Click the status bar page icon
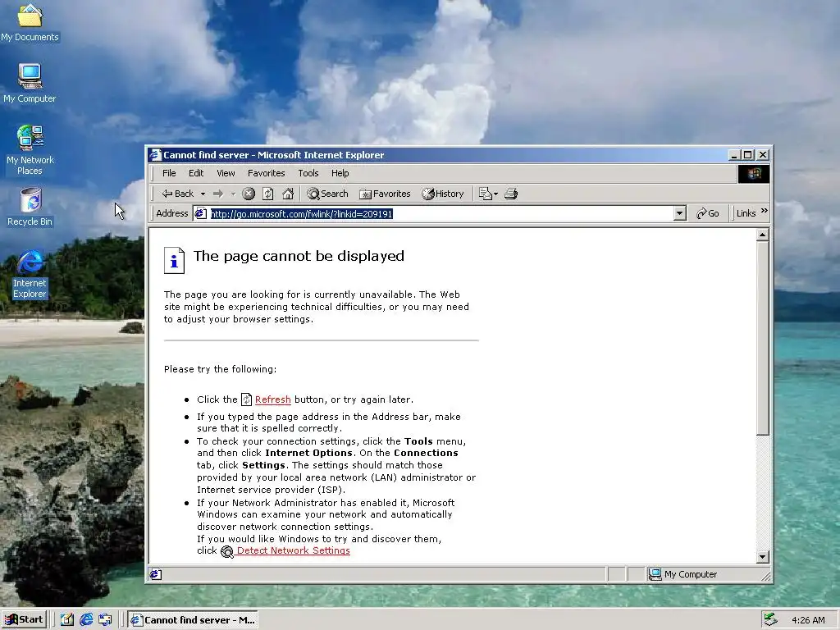 [156, 574]
